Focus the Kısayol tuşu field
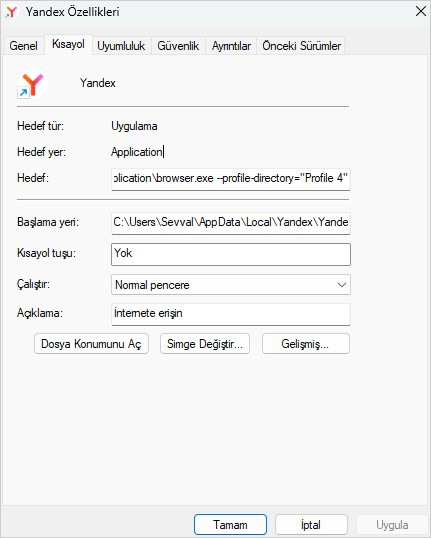431x538 pixels. coord(231,254)
